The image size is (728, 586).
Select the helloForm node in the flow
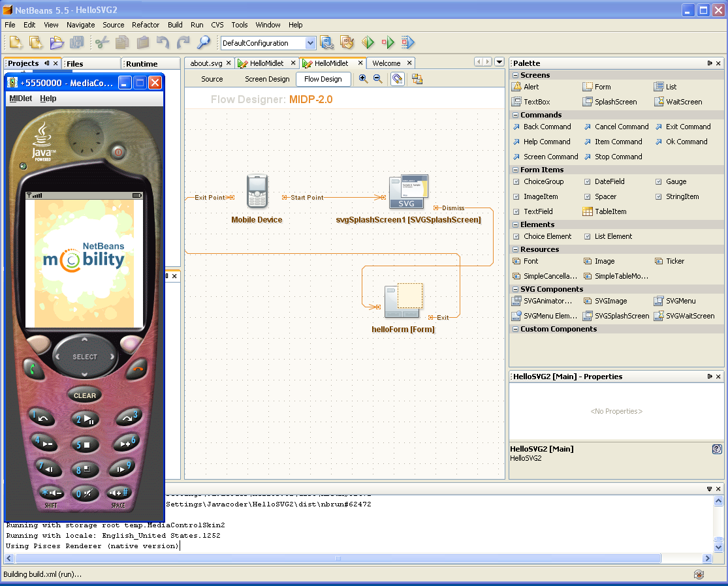tap(404, 300)
